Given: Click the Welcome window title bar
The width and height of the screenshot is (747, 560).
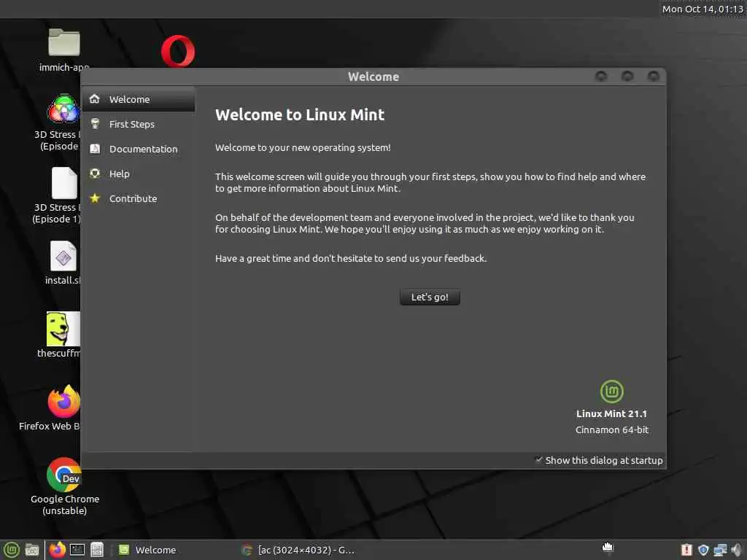Looking at the screenshot, I should click(373, 76).
